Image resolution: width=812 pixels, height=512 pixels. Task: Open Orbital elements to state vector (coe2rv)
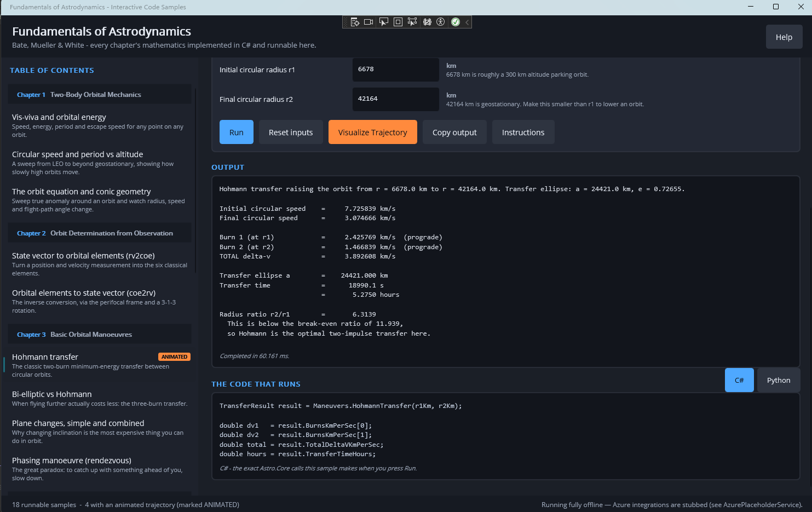[100, 301]
